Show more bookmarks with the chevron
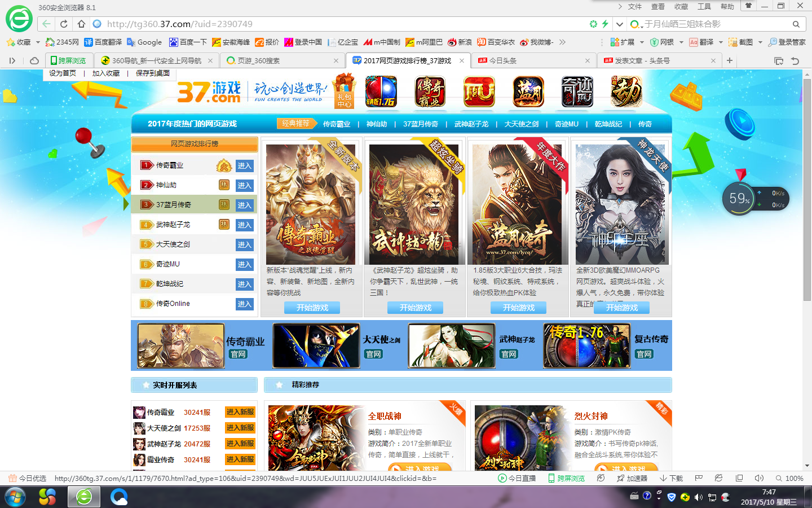This screenshot has width=812, height=508. pos(562,42)
